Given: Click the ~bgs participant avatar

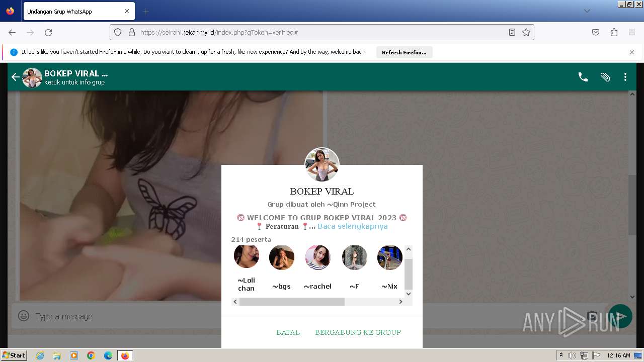Looking at the screenshot, I should point(282,257).
